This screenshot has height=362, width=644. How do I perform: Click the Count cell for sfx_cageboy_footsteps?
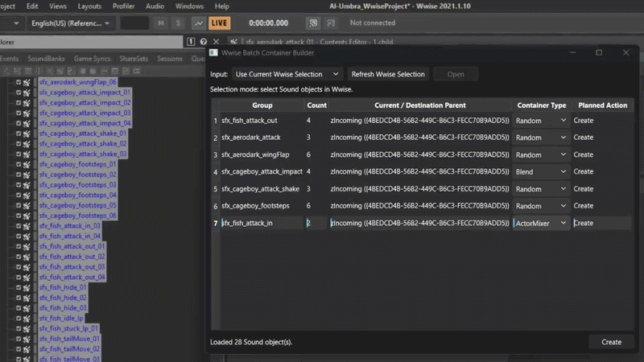tap(316, 206)
